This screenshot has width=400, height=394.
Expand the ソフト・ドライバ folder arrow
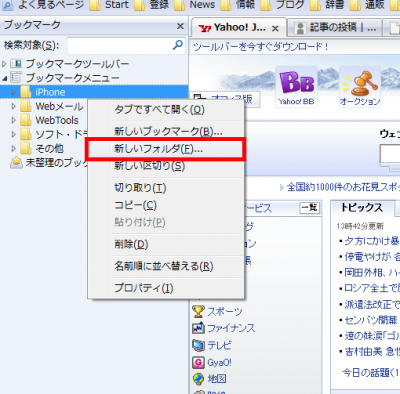coord(13,134)
